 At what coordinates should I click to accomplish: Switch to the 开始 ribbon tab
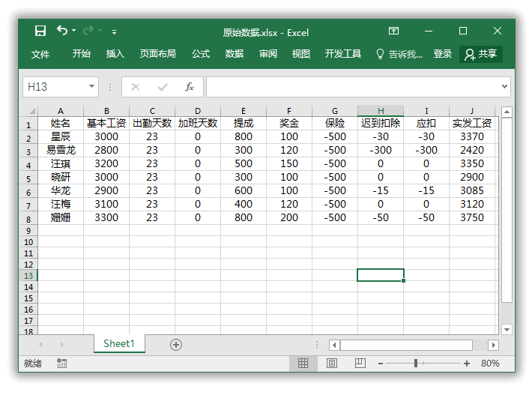tap(82, 54)
